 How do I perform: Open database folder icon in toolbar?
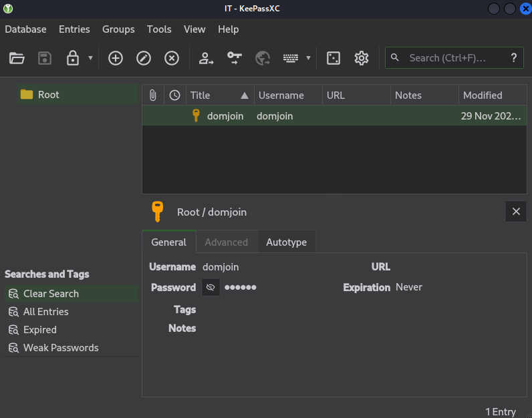point(17,58)
